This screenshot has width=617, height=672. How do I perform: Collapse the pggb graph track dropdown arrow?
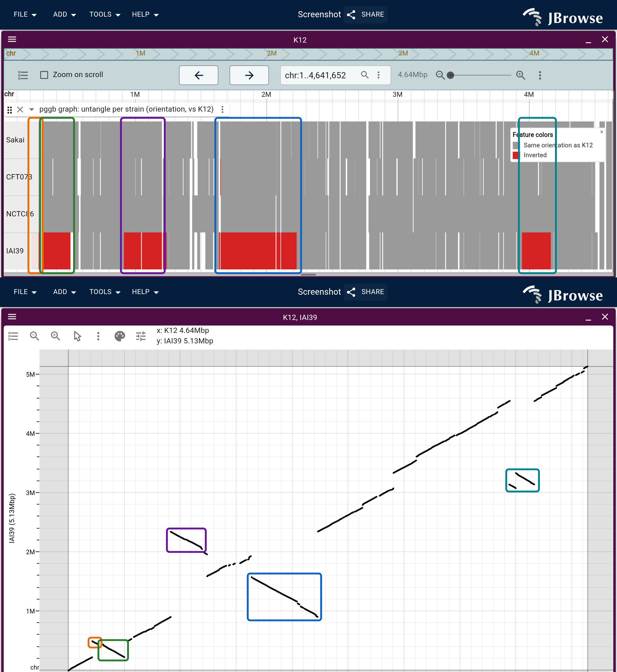[32, 109]
